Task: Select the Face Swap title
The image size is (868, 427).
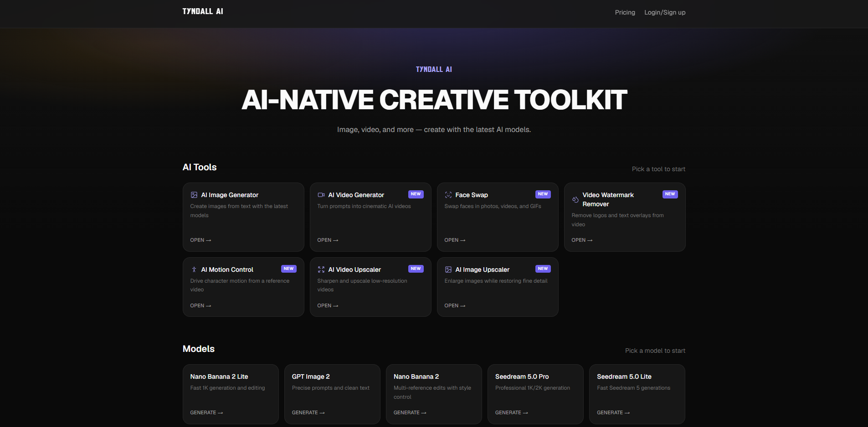Action: coord(472,195)
